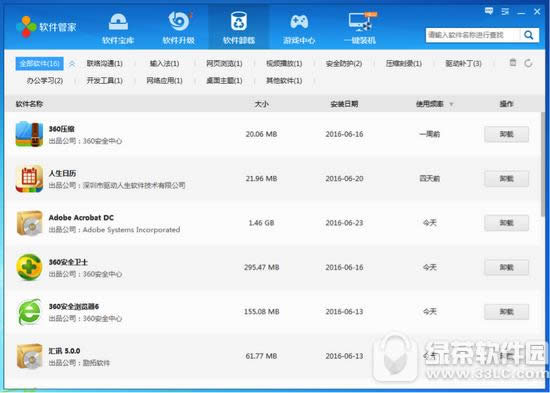Image resolution: width=550 pixels, height=393 pixels.
Task: Uninstall 360压缩 with 卸载 button
Action: (506, 134)
